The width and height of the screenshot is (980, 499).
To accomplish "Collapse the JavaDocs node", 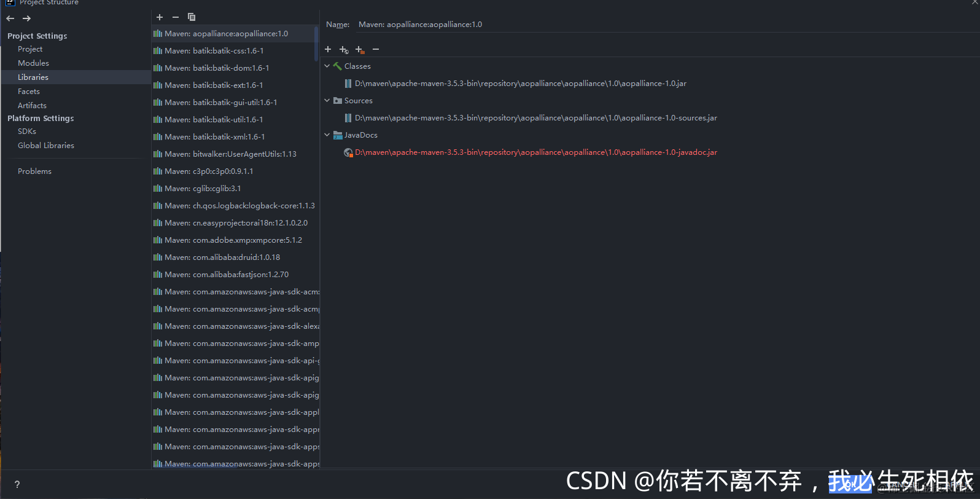I will [x=327, y=135].
